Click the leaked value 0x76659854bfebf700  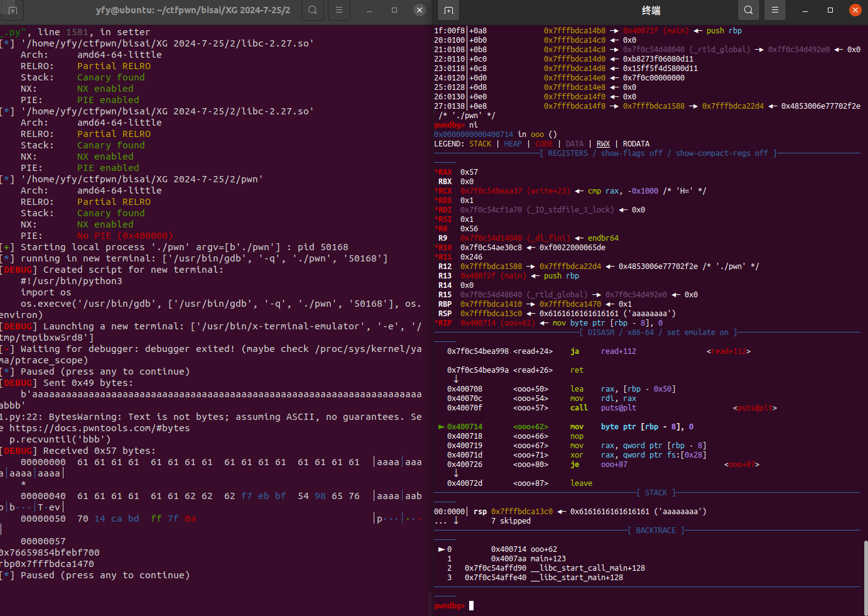click(x=50, y=553)
